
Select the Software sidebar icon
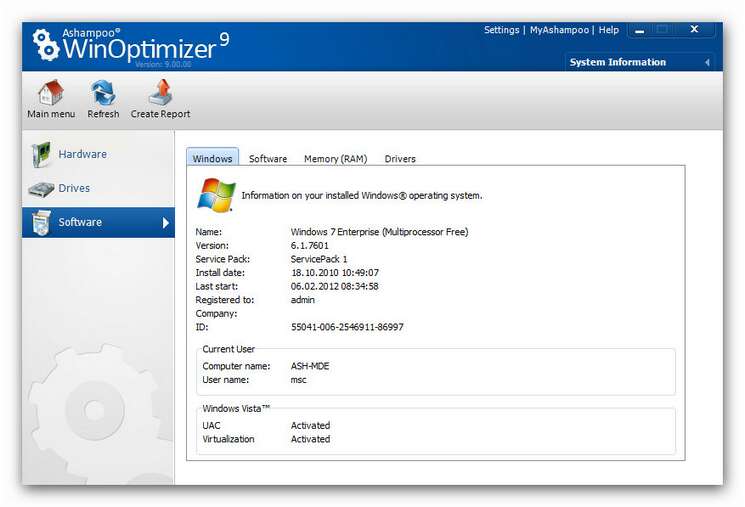click(x=41, y=222)
